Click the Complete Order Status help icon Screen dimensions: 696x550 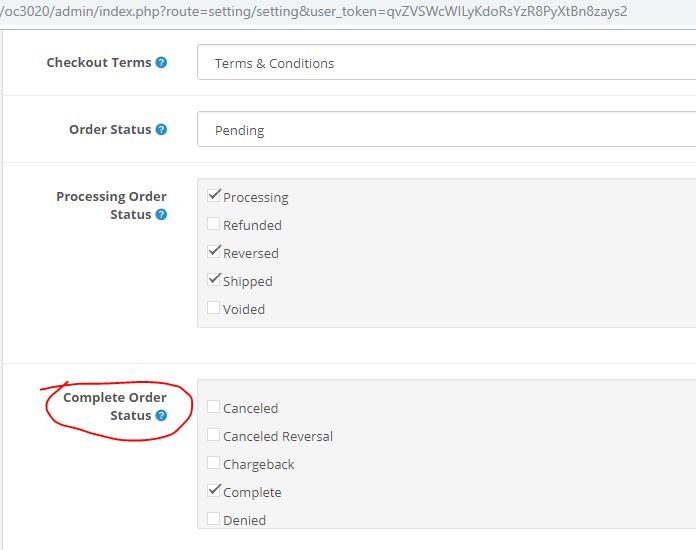[161, 415]
